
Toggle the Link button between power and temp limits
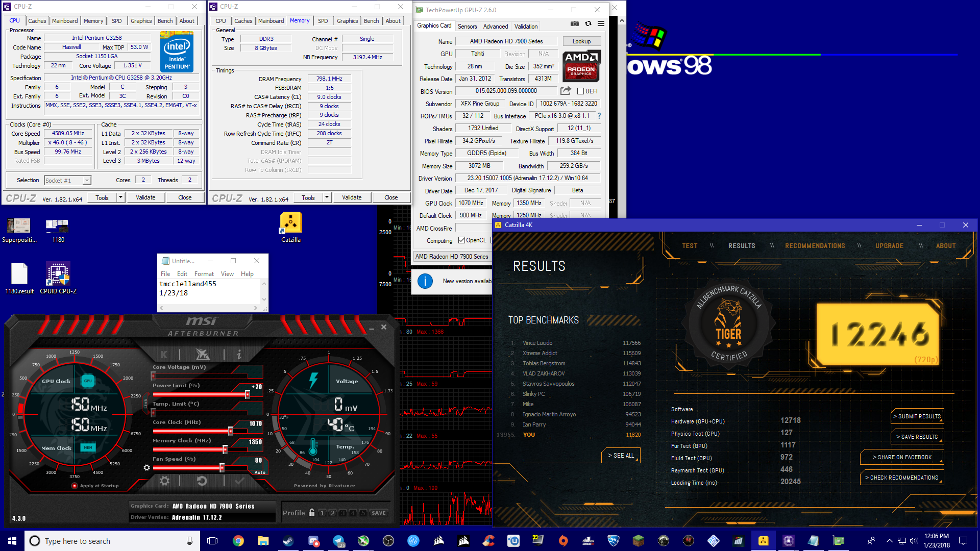[145, 404]
